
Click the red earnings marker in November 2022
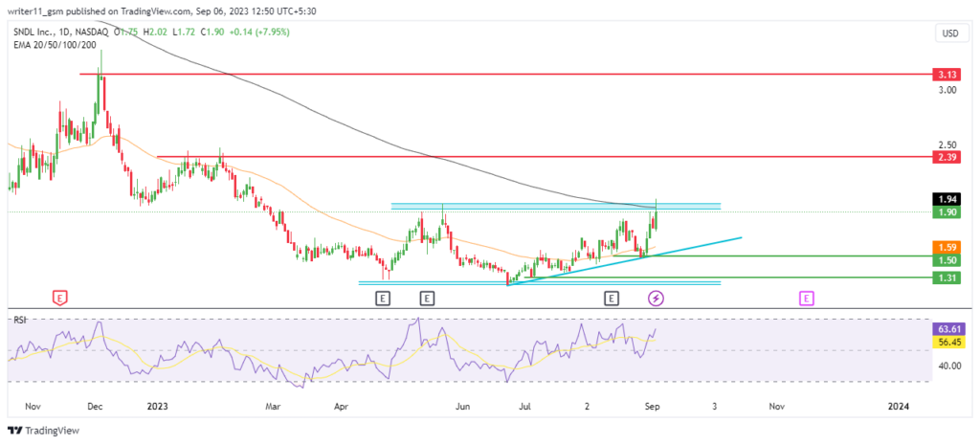(60, 299)
